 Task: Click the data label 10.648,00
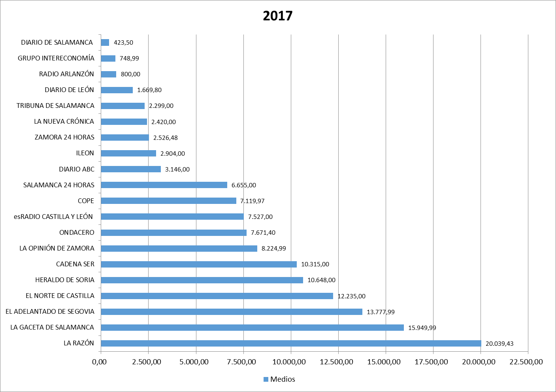coord(321,280)
